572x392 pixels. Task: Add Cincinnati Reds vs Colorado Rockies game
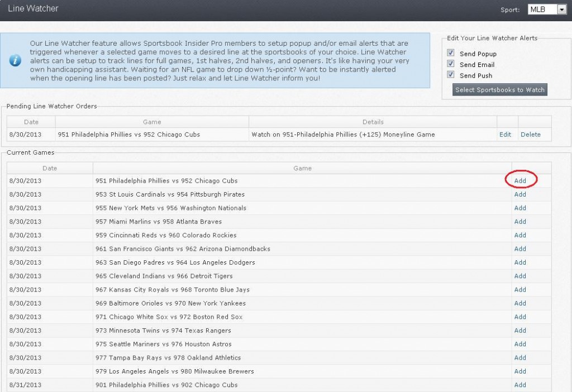(520, 235)
